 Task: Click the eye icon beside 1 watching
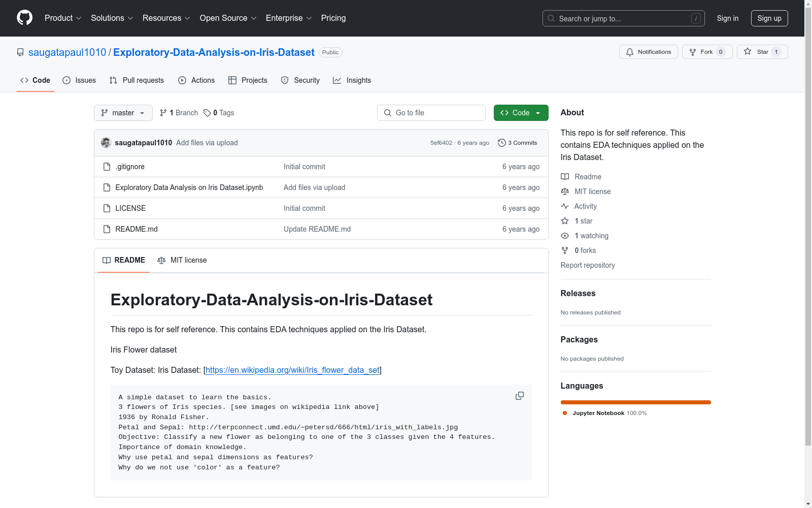(565, 236)
